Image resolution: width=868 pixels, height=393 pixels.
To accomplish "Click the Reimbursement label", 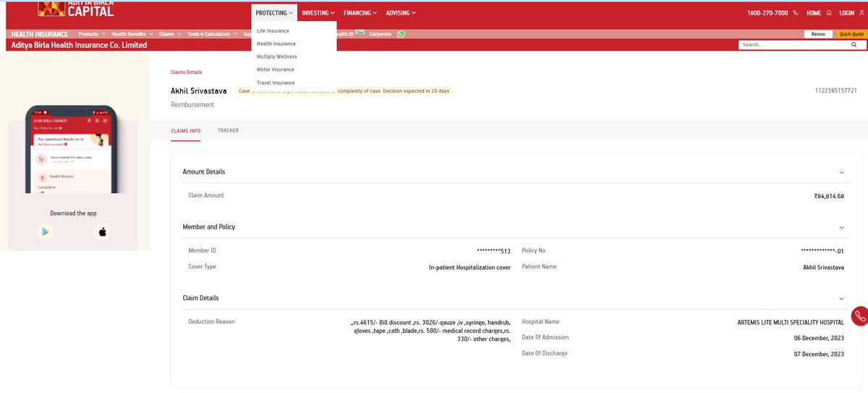I will (192, 105).
